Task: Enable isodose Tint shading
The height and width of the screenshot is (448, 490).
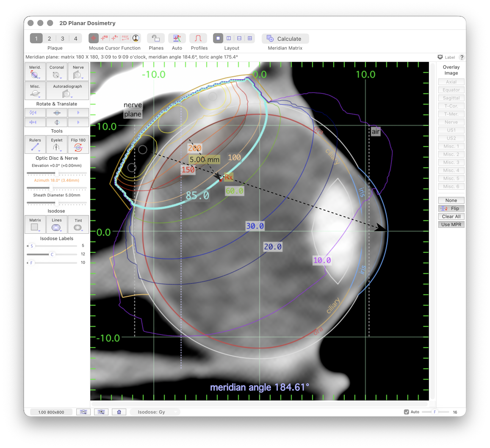Action: [x=78, y=224]
